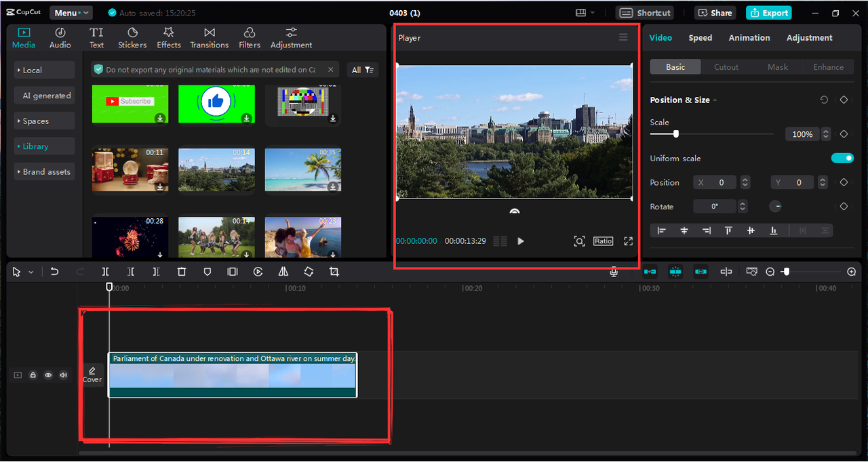Toggle track visibility with the eye icon
The width and height of the screenshot is (868, 462).
pyautogui.click(x=48, y=375)
